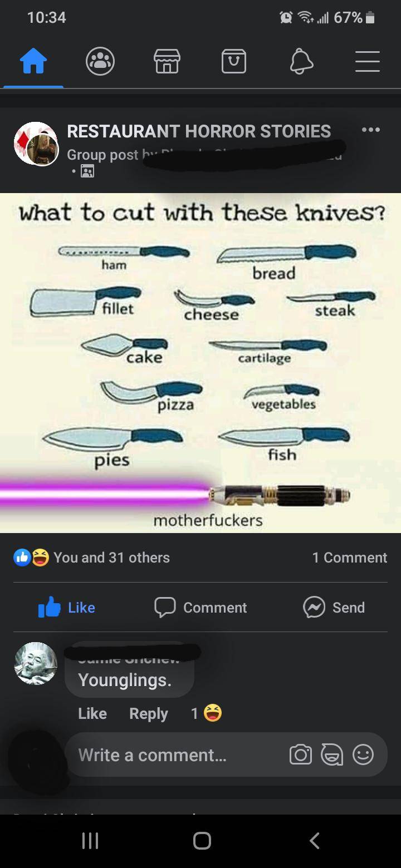Like the Younglings comment
Viewport: 401px width, 868px height.
(x=92, y=713)
